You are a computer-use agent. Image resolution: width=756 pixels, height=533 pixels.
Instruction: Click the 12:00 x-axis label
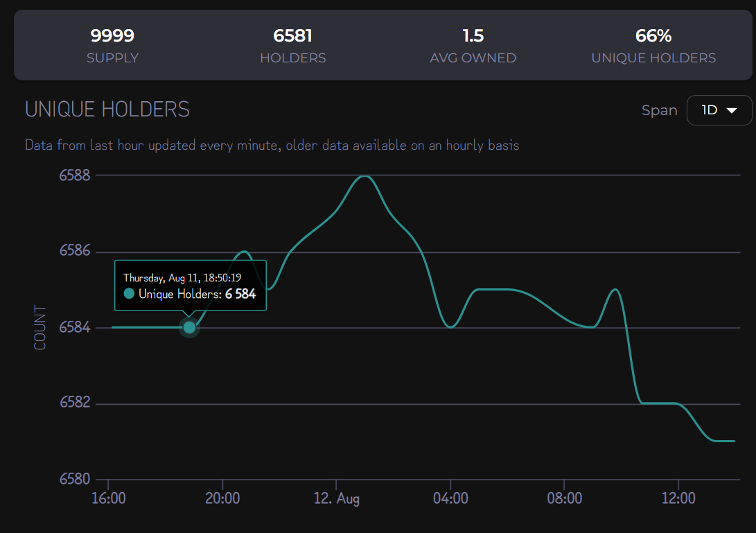click(678, 498)
